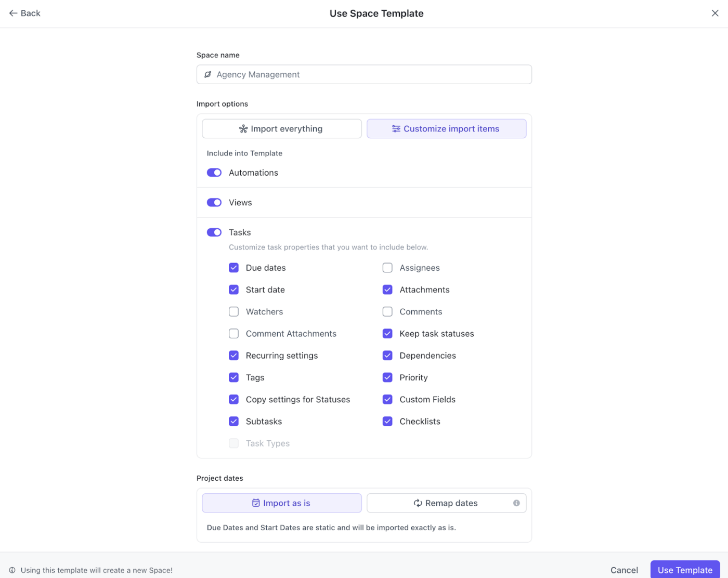Click the calendar icon on Import as is

point(256,503)
